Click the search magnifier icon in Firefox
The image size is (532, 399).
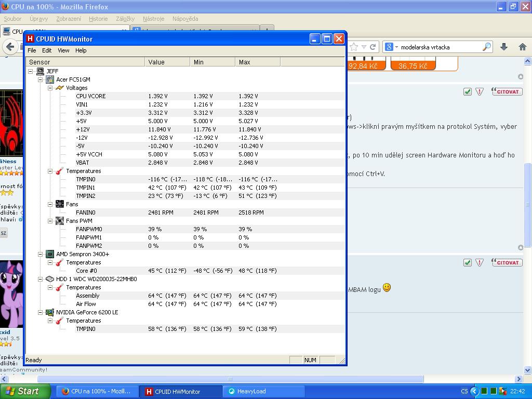(487, 47)
